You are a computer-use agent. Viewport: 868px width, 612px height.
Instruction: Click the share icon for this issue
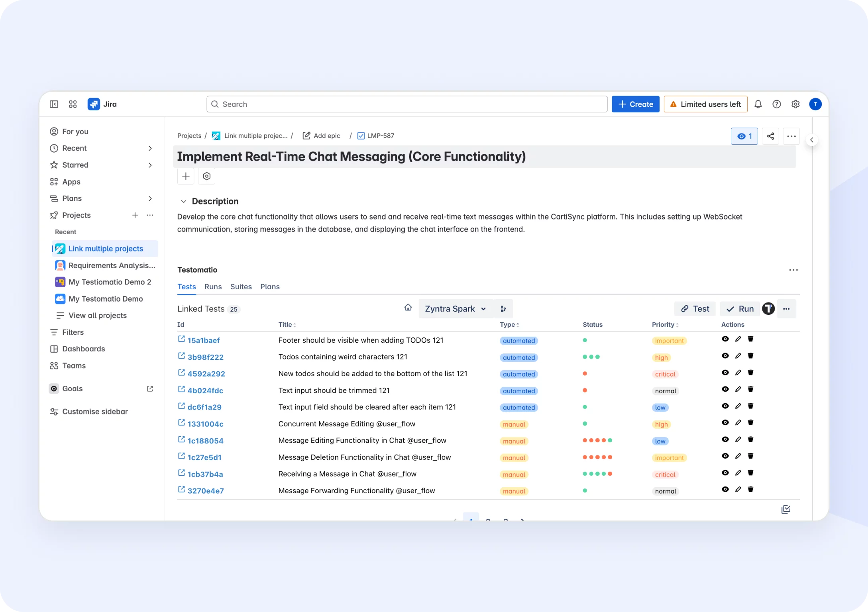click(x=770, y=136)
